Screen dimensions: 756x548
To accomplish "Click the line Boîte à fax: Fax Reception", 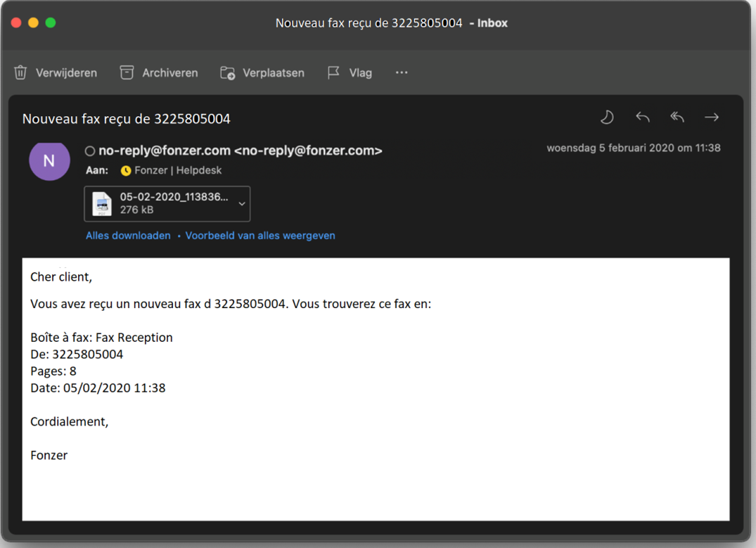I will (102, 337).
